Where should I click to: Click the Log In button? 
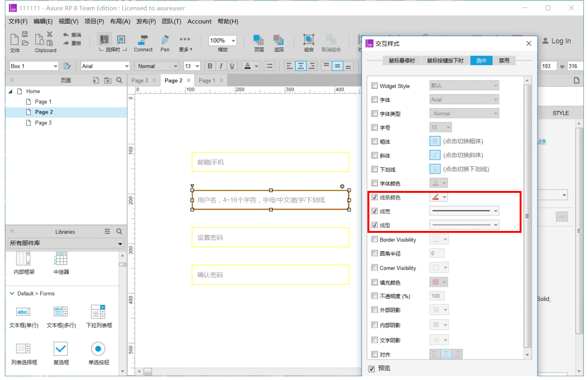coord(557,41)
